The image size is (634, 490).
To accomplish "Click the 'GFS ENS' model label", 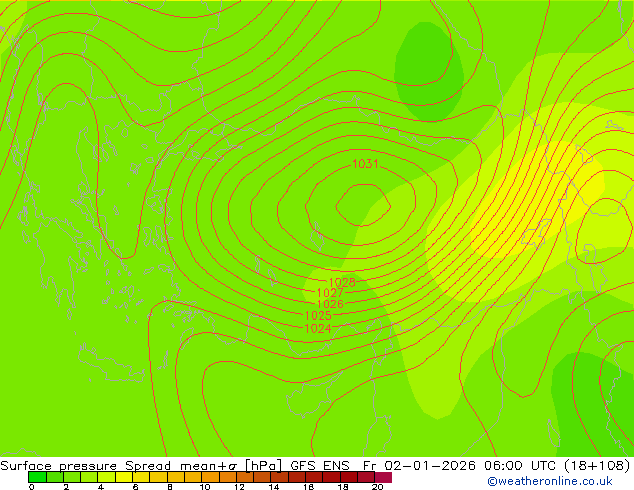I will [x=320, y=466].
